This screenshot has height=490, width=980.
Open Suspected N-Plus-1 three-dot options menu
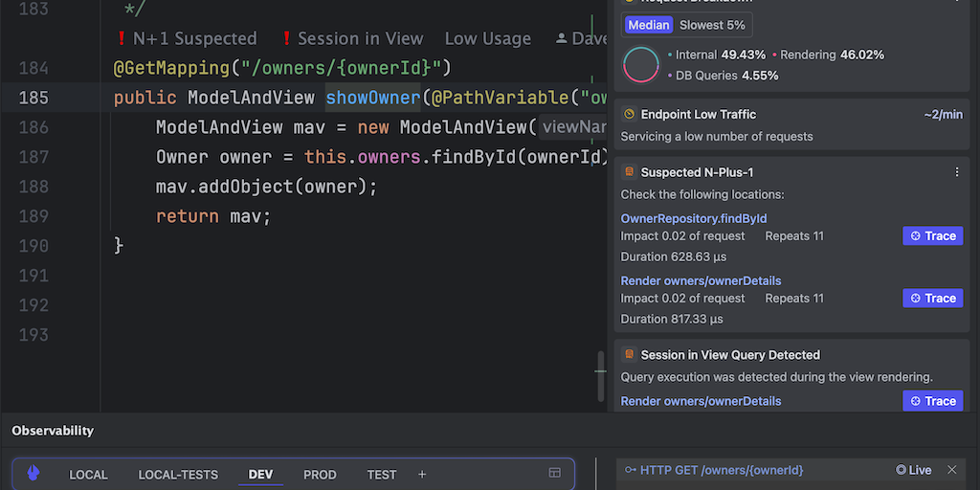point(957,172)
